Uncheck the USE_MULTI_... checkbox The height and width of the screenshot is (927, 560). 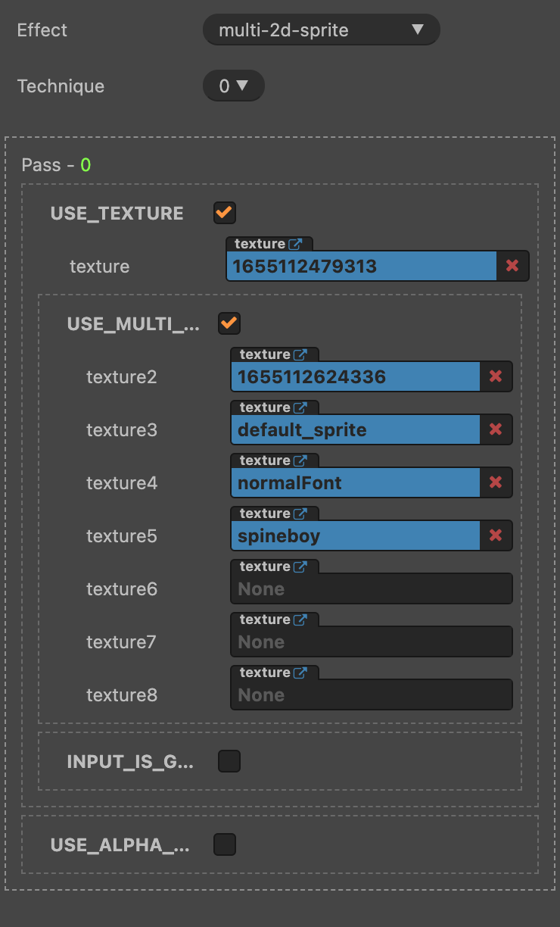coord(229,323)
